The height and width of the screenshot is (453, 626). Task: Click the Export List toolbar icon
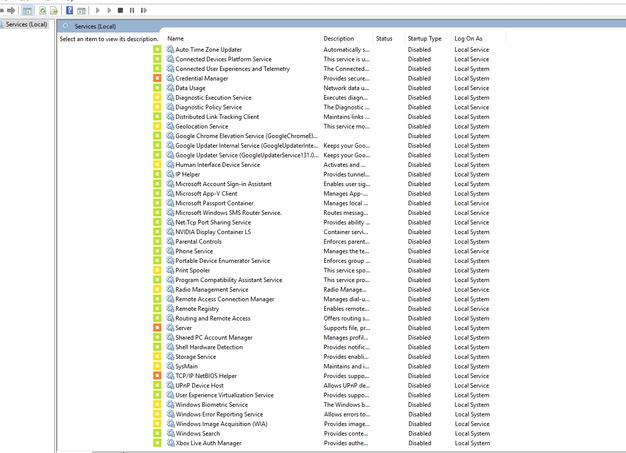tap(54, 10)
